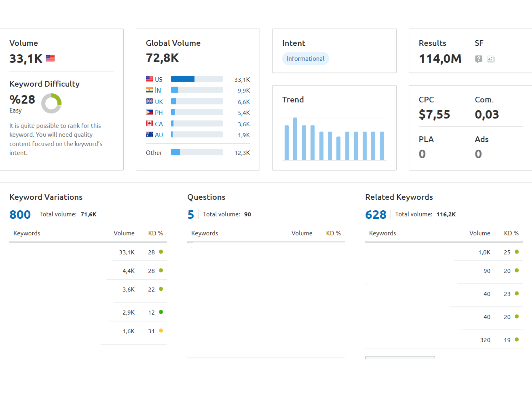This screenshot has width=532, height=399.
Task: Click the Volume header in Keyword Variations
Action: click(124, 233)
